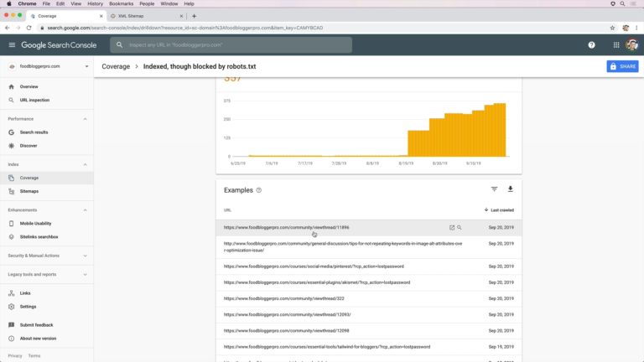Select the viewthread/322 URL row
This screenshot has width=644, height=362.
pyautogui.click(x=369, y=299)
